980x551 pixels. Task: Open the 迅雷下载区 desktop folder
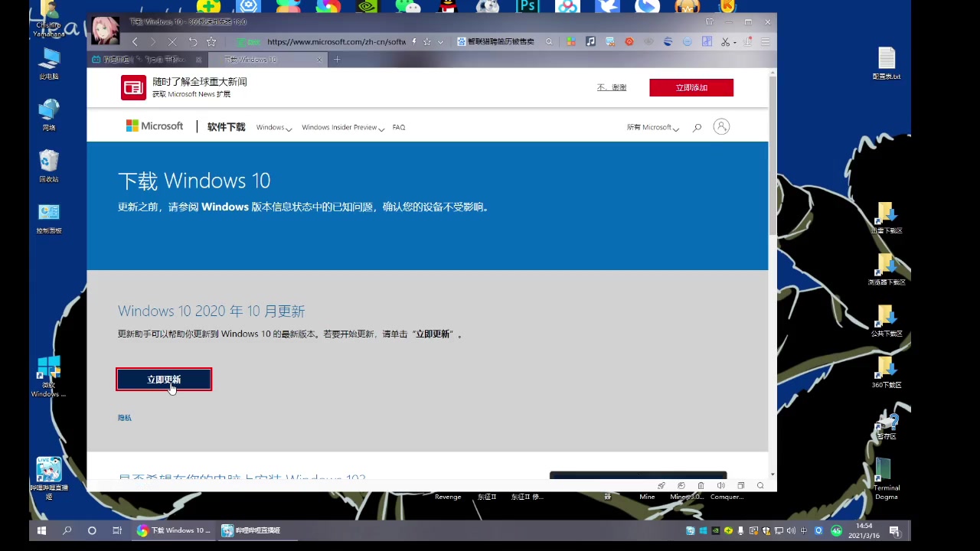[887, 218]
